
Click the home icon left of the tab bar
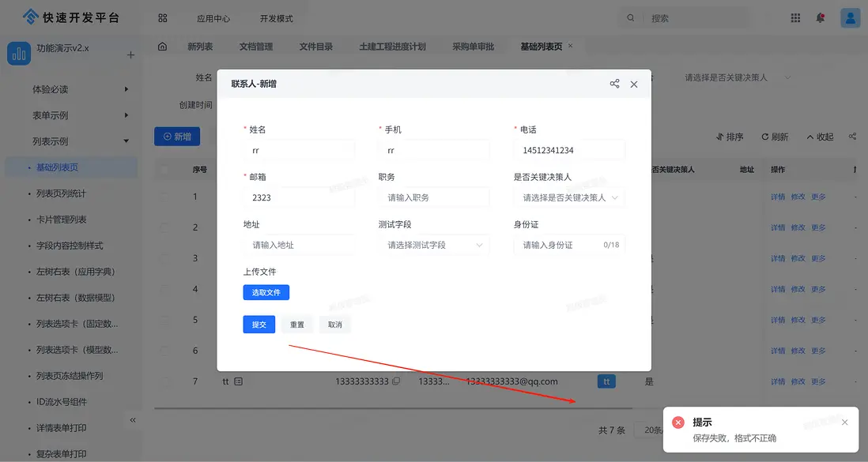[162, 46]
